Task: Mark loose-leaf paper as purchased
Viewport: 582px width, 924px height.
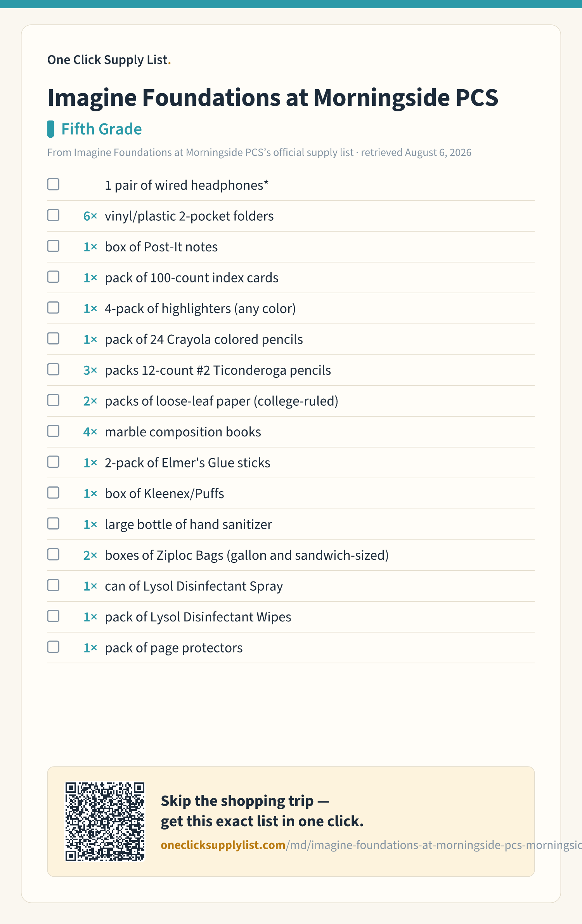Action: (x=53, y=400)
